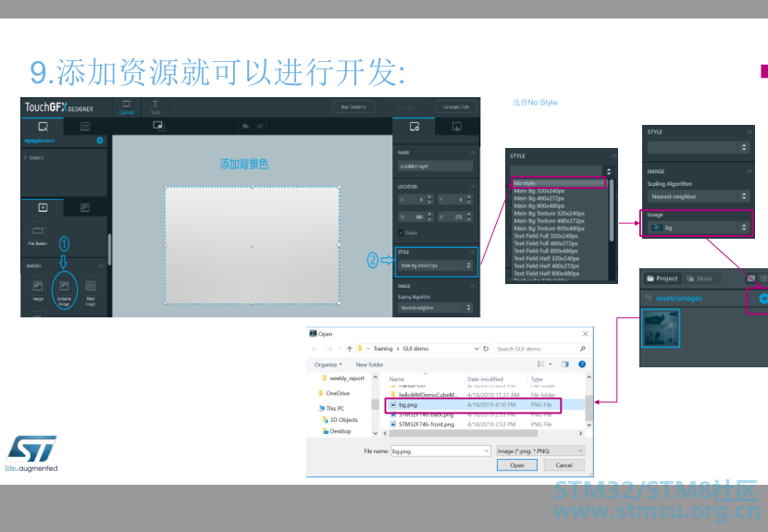The height and width of the screenshot is (532, 768).
Task: Click the Up arrow in the Open dialog
Action: [349, 349]
